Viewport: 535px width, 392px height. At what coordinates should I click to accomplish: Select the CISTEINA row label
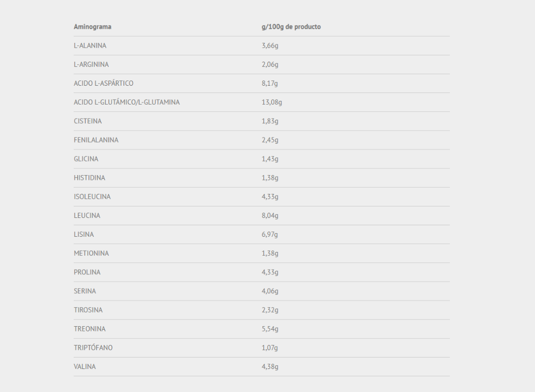(x=88, y=121)
